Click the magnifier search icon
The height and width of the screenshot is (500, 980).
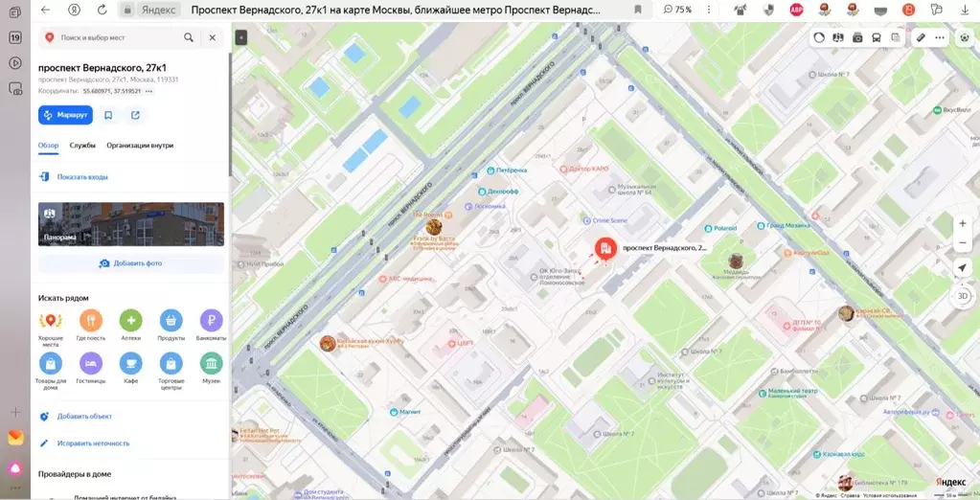(x=188, y=37)
